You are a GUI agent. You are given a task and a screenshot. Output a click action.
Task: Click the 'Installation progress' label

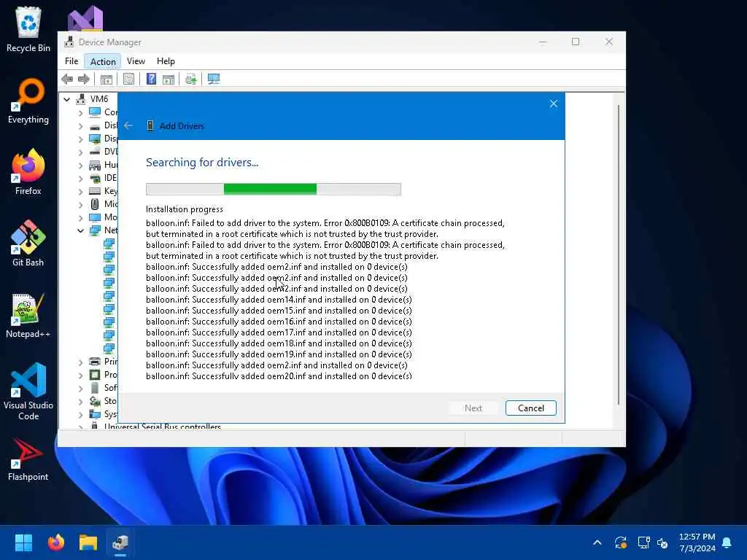185,209
